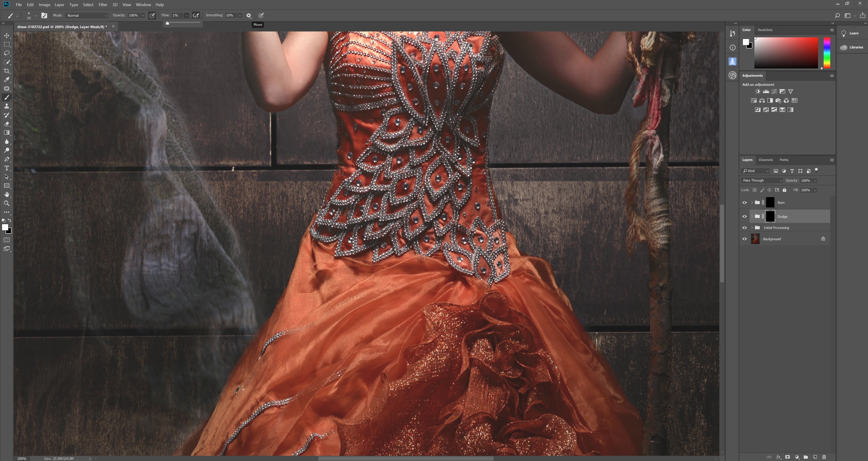Toggle visibility of the Dodge group
868x461 pixels.
(745, 216)
